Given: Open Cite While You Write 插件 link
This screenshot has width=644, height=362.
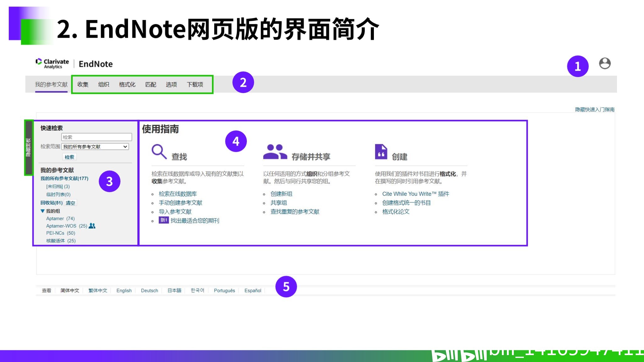Looking at the screenshot, I should point(415,194).
